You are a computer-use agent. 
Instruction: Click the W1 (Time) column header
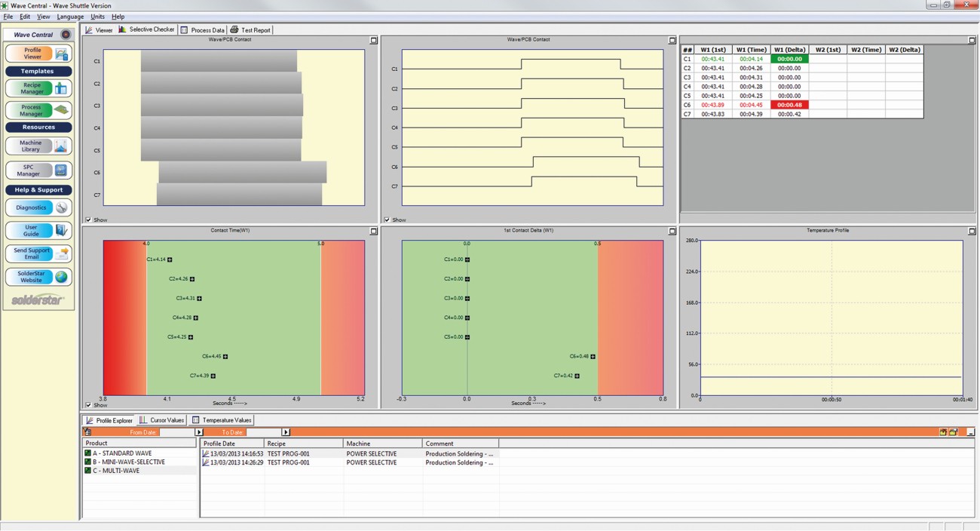click(x=751, y=50)
